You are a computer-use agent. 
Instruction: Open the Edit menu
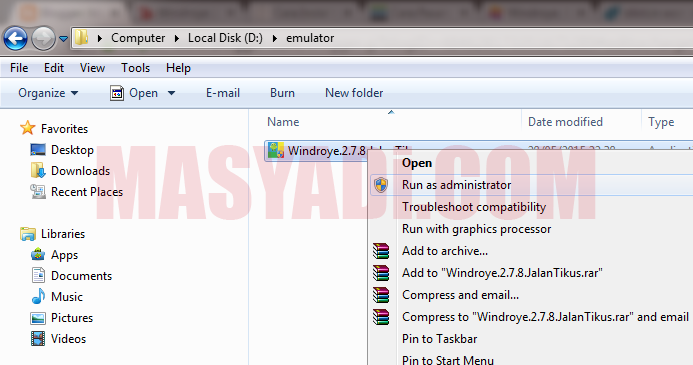coord(54,68)
